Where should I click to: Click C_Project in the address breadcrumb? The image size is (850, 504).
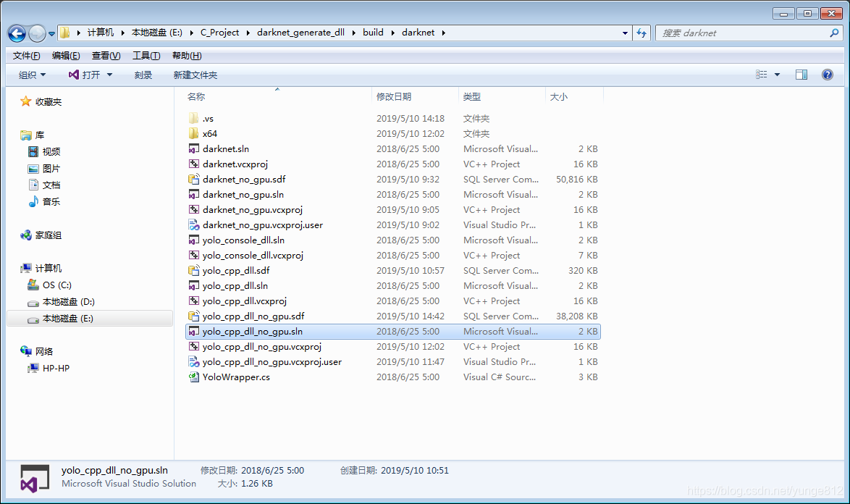coord(219,33)
